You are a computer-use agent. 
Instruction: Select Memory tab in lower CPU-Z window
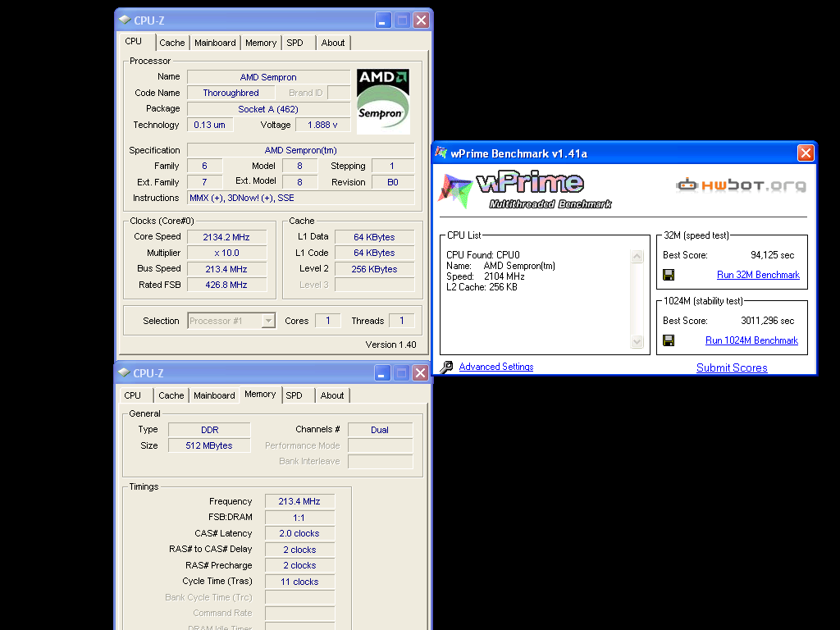click(260, 394)
